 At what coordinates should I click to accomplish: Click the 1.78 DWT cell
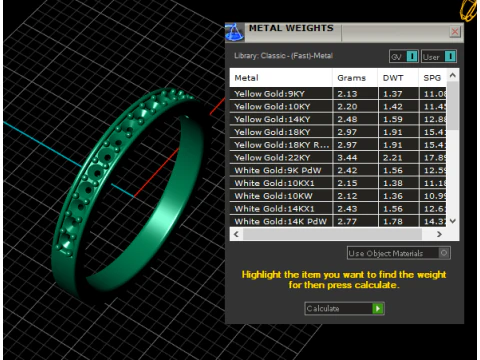point(398,221)
